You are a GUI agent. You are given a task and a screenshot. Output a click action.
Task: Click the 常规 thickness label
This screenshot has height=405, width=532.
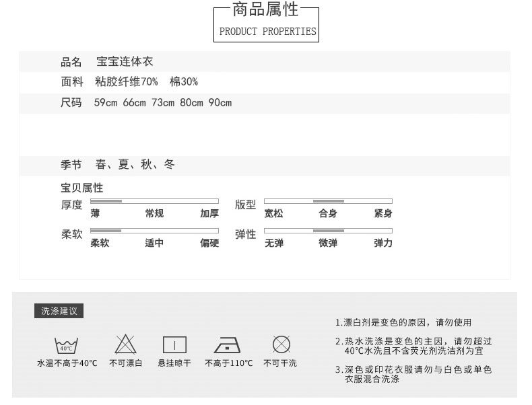(x=154, y=213)
